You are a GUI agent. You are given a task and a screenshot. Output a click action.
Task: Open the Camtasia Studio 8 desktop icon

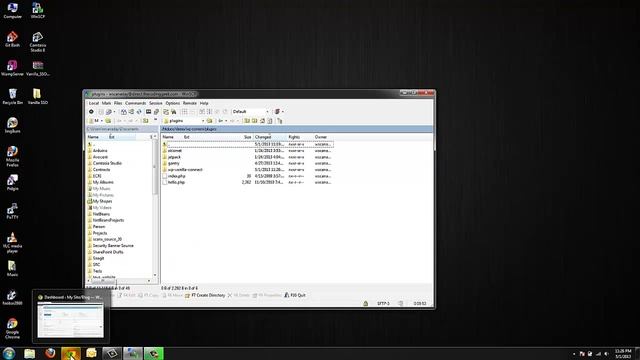click(x=38, y=42)
